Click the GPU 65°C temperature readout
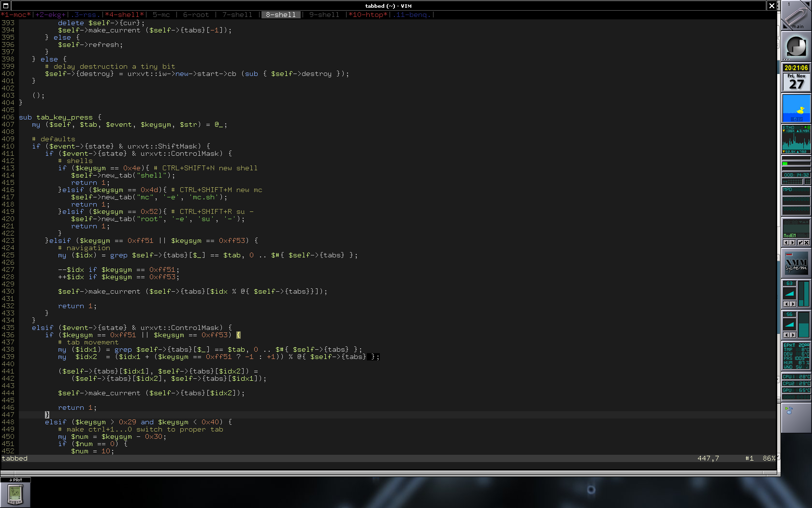Viewport: 812px width, 508px height. 796,390
